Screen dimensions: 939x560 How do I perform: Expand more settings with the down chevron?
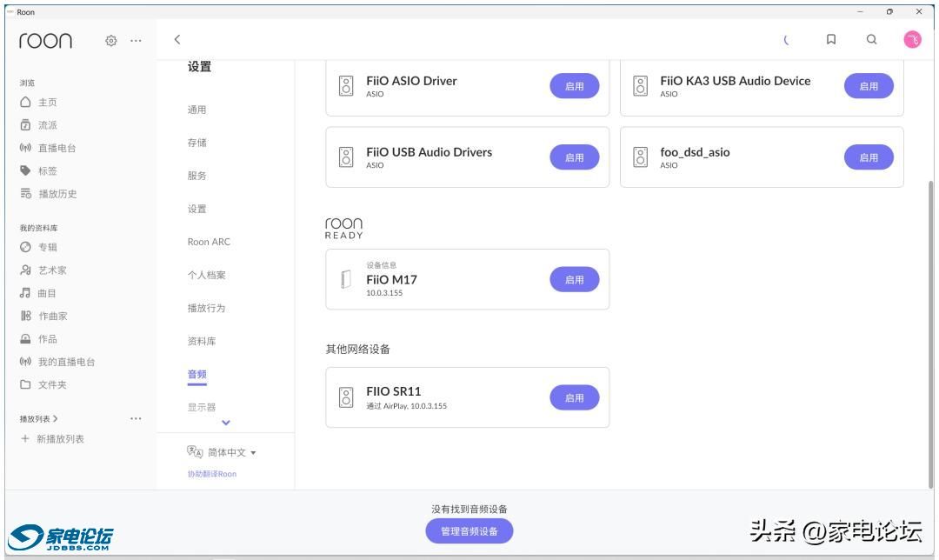point(226,423)
